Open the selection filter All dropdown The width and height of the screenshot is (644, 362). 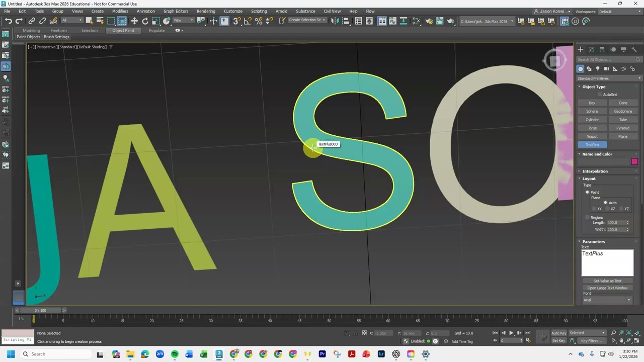point(71,21)
